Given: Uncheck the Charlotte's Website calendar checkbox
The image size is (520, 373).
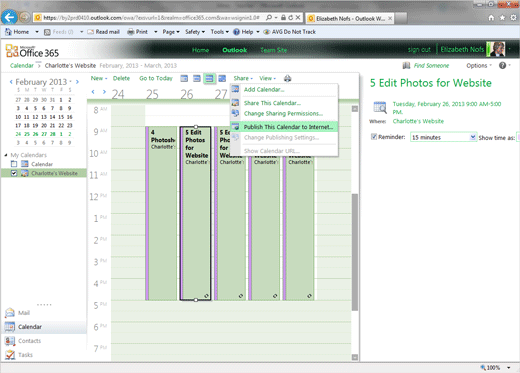Looking at the screenshot, I should point(14,173).
